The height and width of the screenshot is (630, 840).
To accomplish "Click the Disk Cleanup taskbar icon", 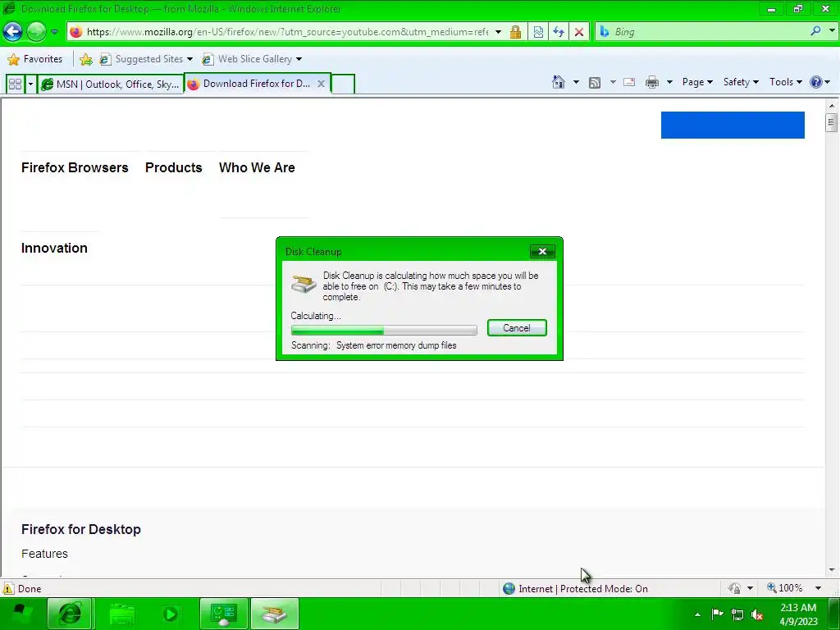I will pos(274,614).
